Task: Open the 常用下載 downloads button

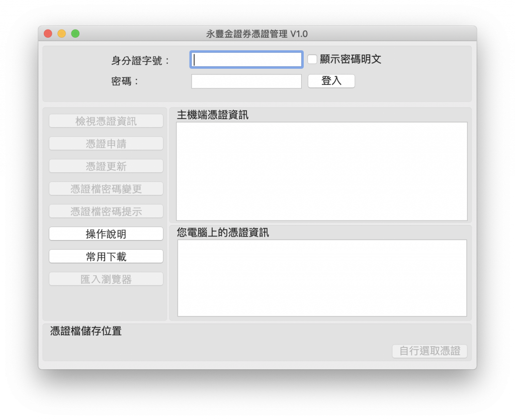Action: [106, 257]
